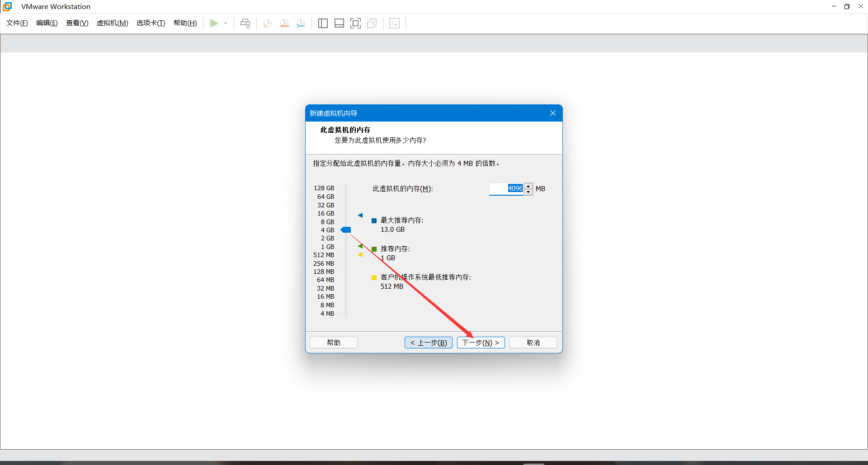
Task: Click the blue legend color square
Action: tap(374, 221)
